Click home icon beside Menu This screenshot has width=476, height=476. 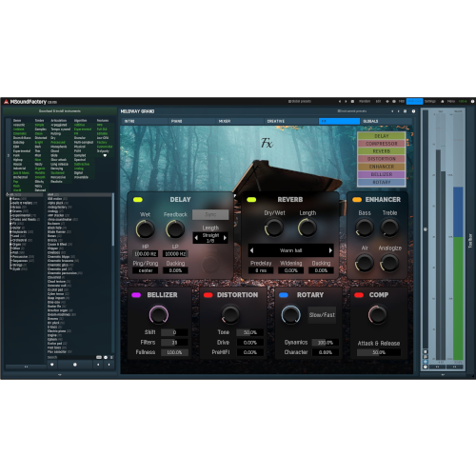pyautogui.click(x=442, y=102)
